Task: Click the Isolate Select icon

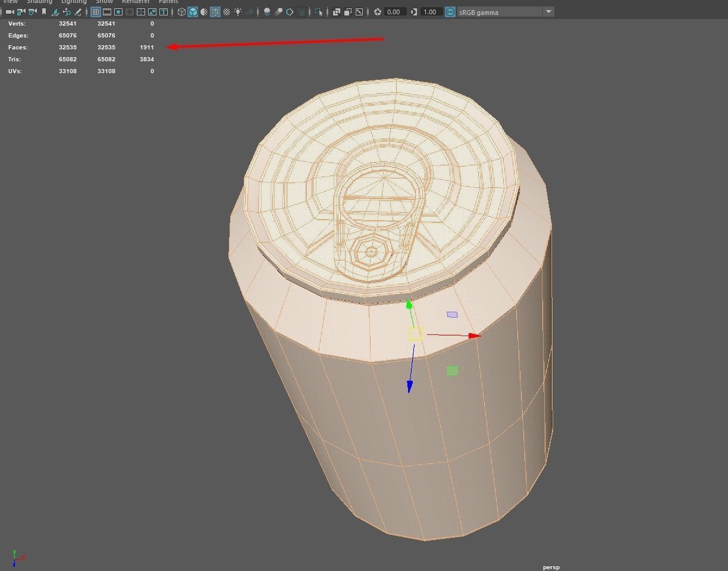Action: [319, 12]
